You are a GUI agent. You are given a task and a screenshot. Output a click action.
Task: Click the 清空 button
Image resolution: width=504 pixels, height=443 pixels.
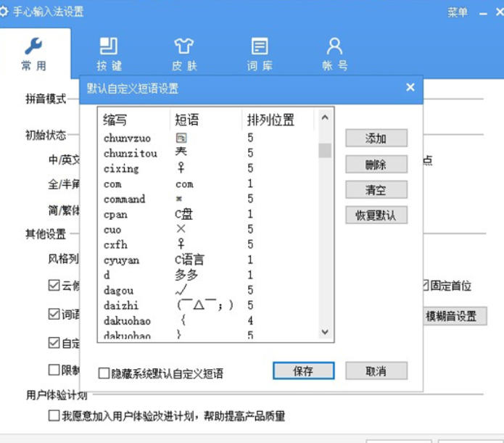[x=376, y=190]
